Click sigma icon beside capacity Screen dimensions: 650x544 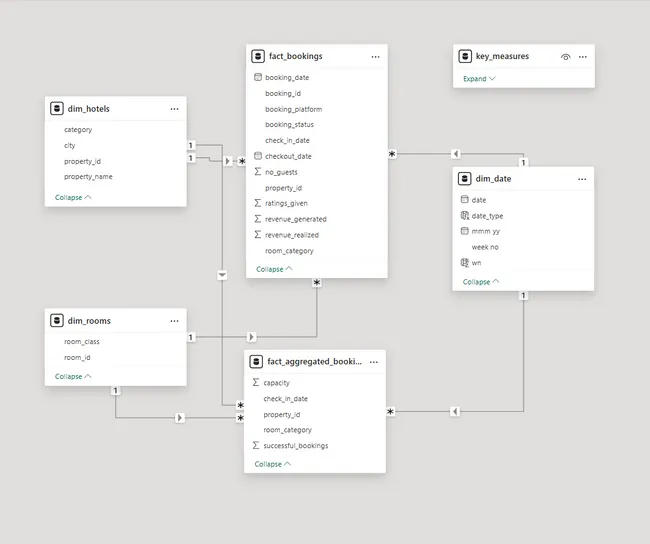pos(256,382)
